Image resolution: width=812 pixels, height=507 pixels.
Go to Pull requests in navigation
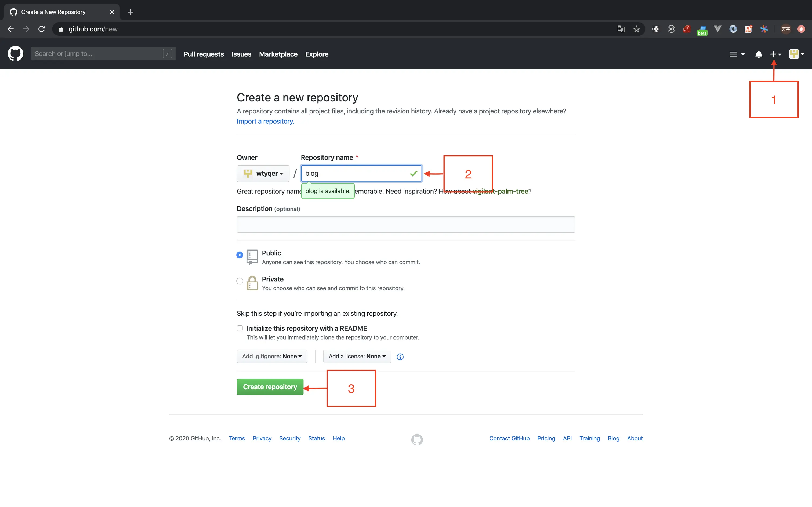click(x=203, y=54)
